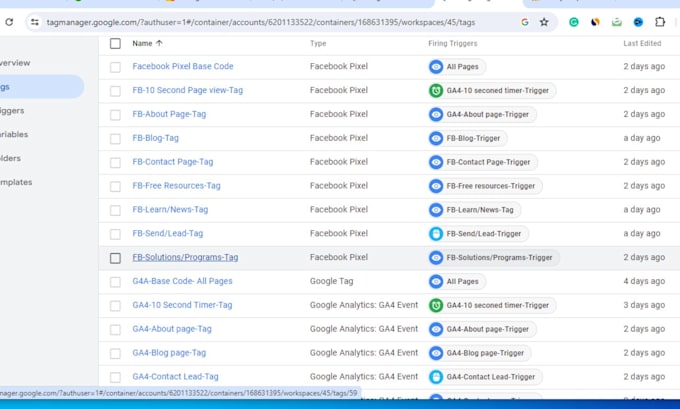
Task: Open the G4A-Base Code- All Pages tag
Action: pos(183,281)
